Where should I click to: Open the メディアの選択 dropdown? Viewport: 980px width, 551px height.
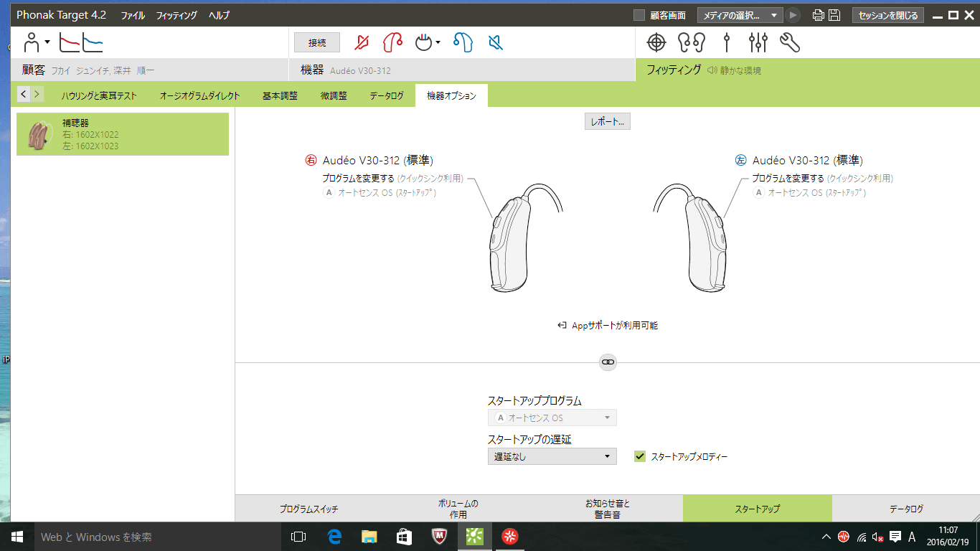tap(740, 15)
